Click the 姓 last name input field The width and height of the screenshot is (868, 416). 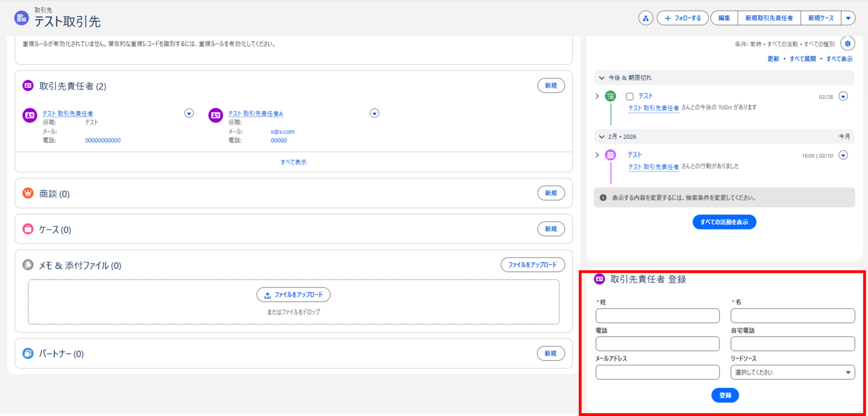[657, 316]
